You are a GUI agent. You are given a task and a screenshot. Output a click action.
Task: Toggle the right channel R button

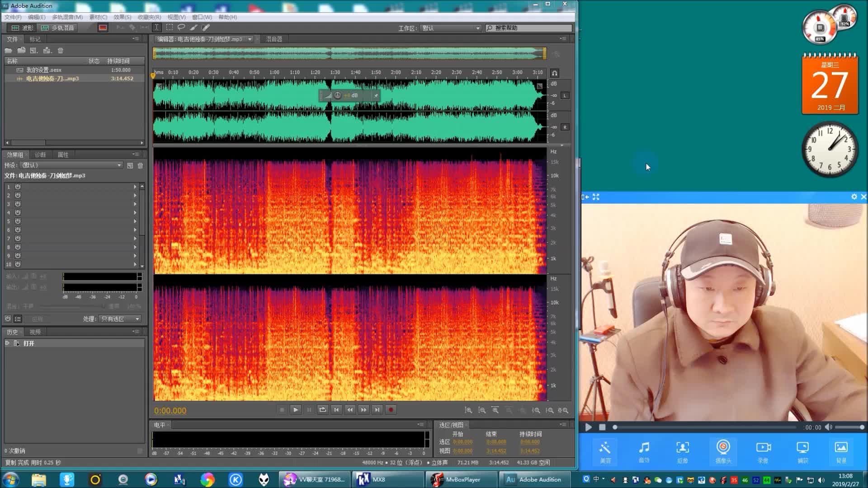[x=565, y=127]
